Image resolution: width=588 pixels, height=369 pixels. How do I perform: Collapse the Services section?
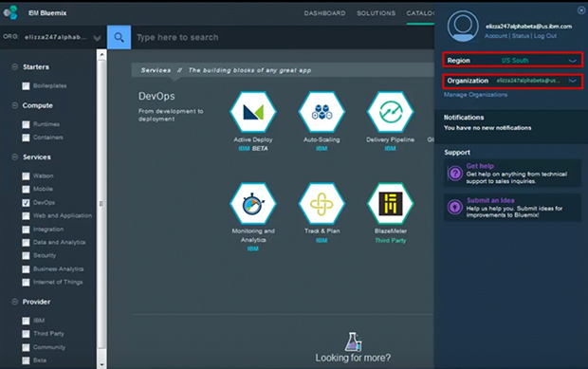(x=14, y=157)
